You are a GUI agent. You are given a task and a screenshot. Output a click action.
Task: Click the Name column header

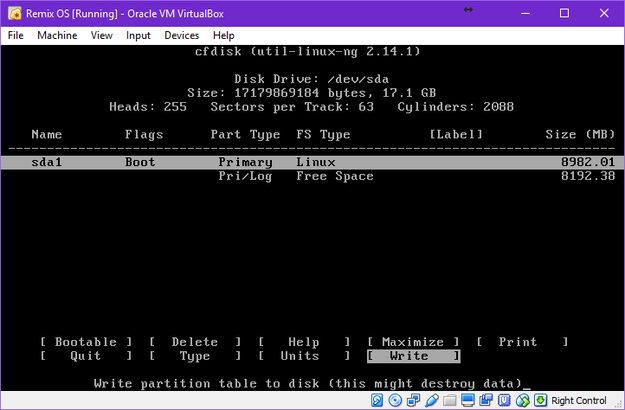pos(47,135)
